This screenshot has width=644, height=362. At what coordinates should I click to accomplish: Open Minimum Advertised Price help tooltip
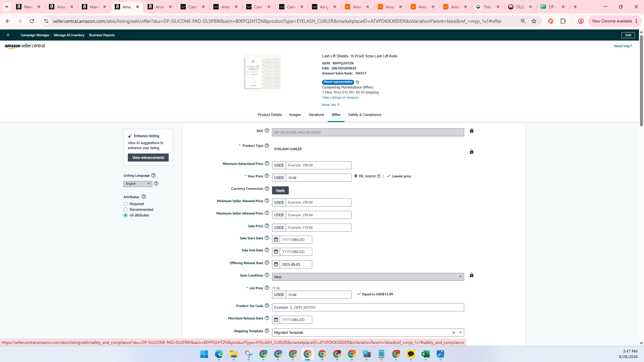[267, 164]
